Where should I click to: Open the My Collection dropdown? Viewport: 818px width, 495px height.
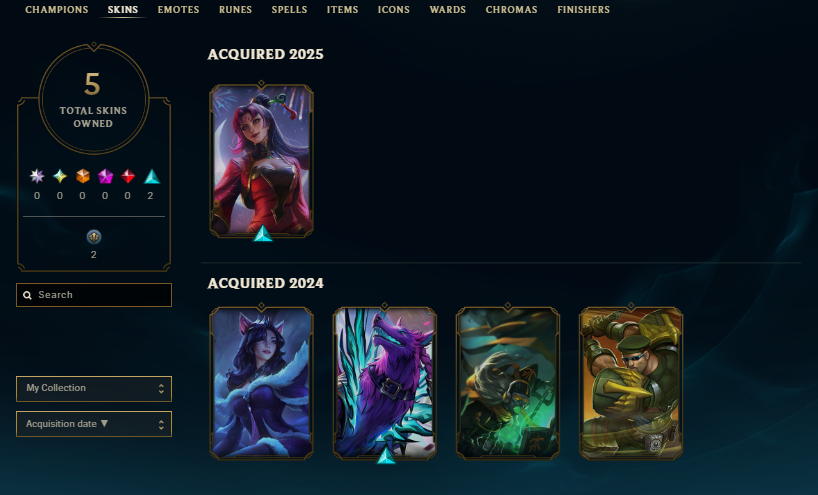(x=94, y=389)
